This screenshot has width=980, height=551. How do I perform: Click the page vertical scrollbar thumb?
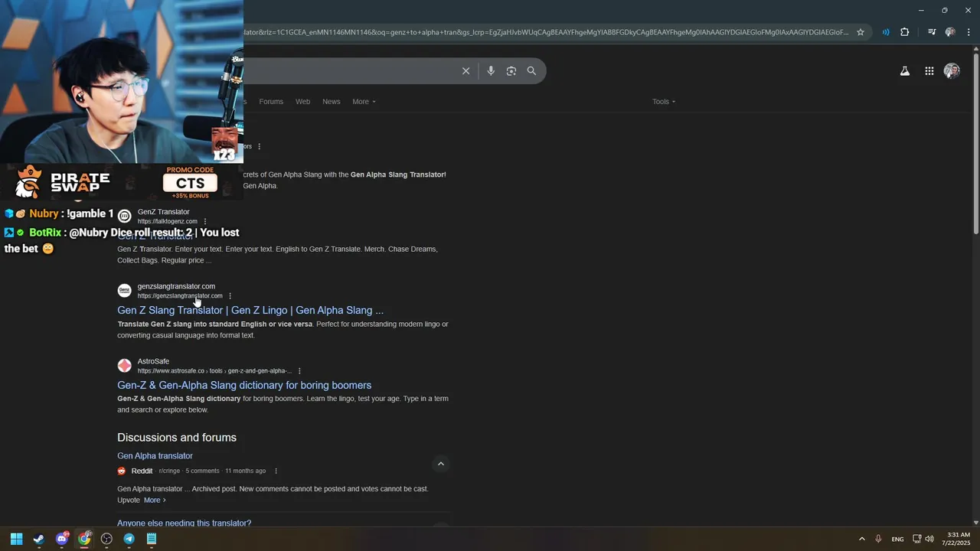point(975,144)
